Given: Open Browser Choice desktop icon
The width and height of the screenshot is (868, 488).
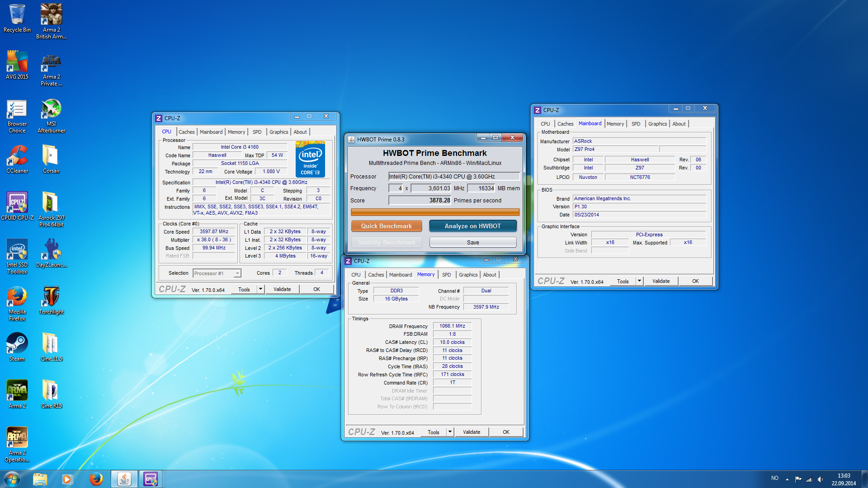Looking at the screenshot, I should pos(17,116).
